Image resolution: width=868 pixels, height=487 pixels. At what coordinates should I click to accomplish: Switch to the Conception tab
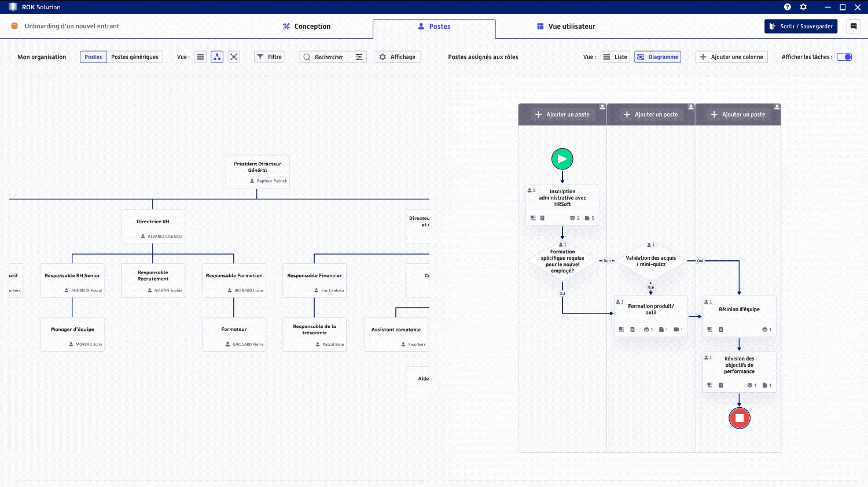[307, 26]
